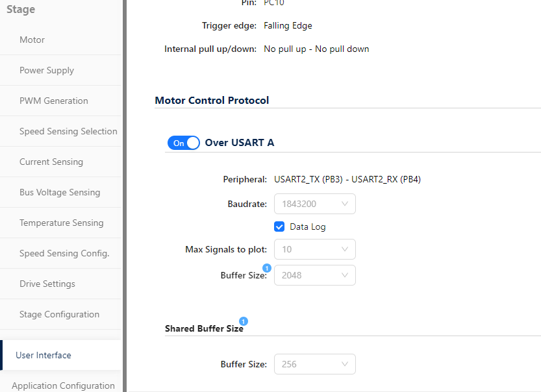Select Stage Configuration in sidebar
Screen dimensions: 541x392
[x=59, y=314]
